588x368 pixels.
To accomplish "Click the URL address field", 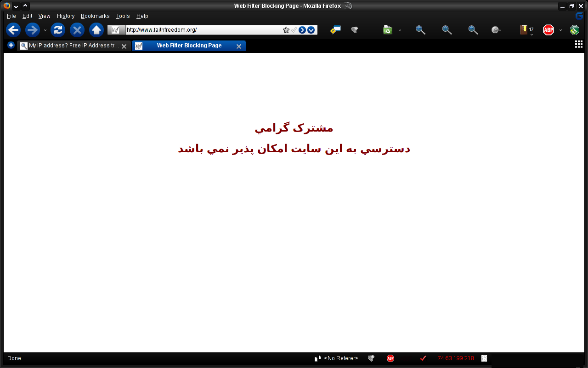I will coord(202,30).
